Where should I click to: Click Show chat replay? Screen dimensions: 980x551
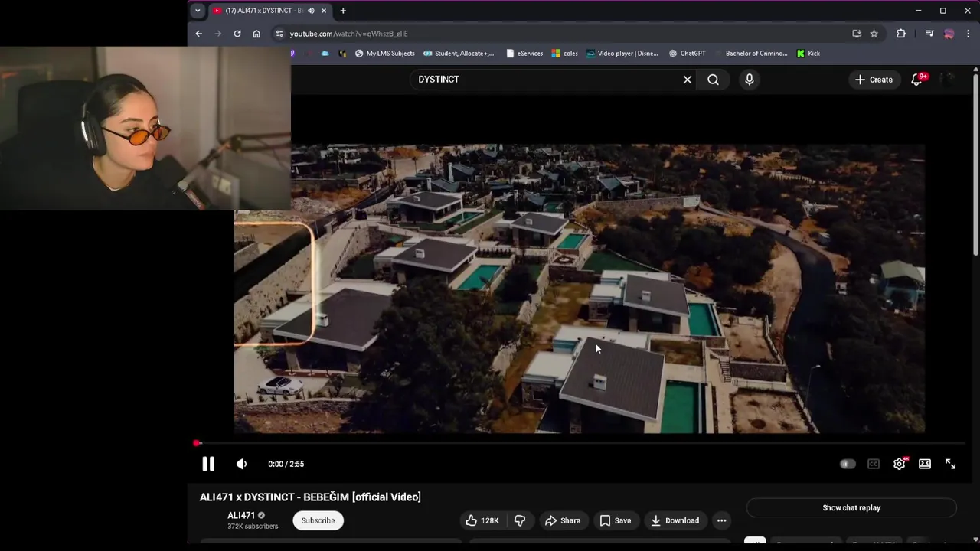click(851, 507)
